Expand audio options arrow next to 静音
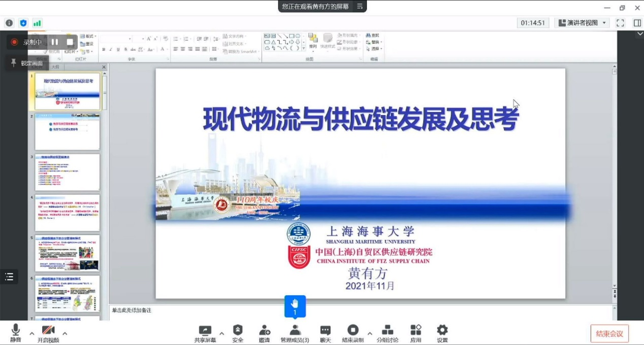Viewport: 644px width, 345px height. [32, 333]
